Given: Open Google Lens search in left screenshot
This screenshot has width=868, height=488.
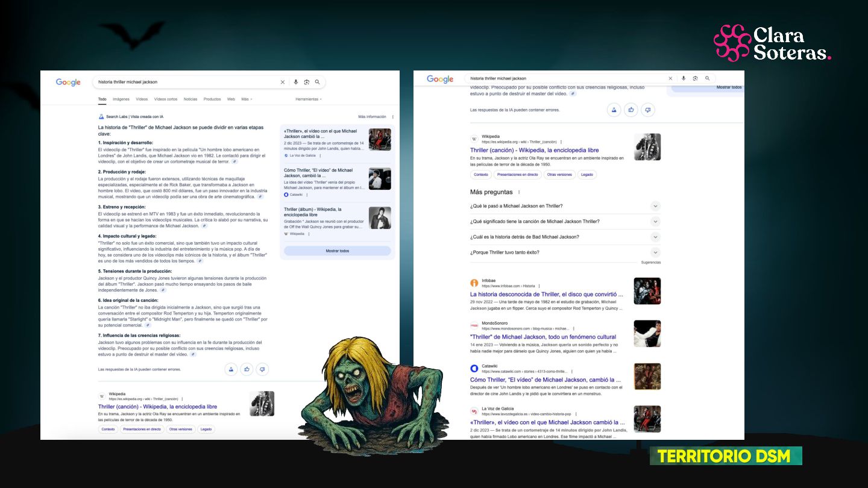Looking at the screenshot, I should 306,83.
